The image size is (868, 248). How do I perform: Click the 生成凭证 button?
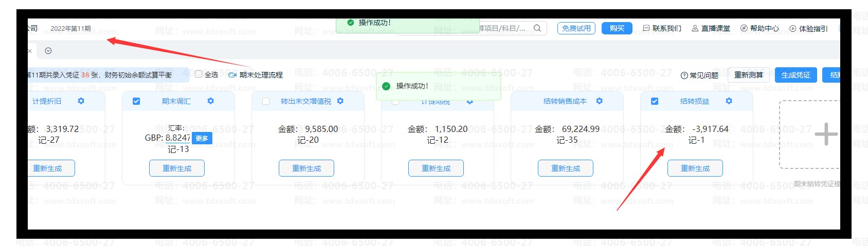[795, 75]
